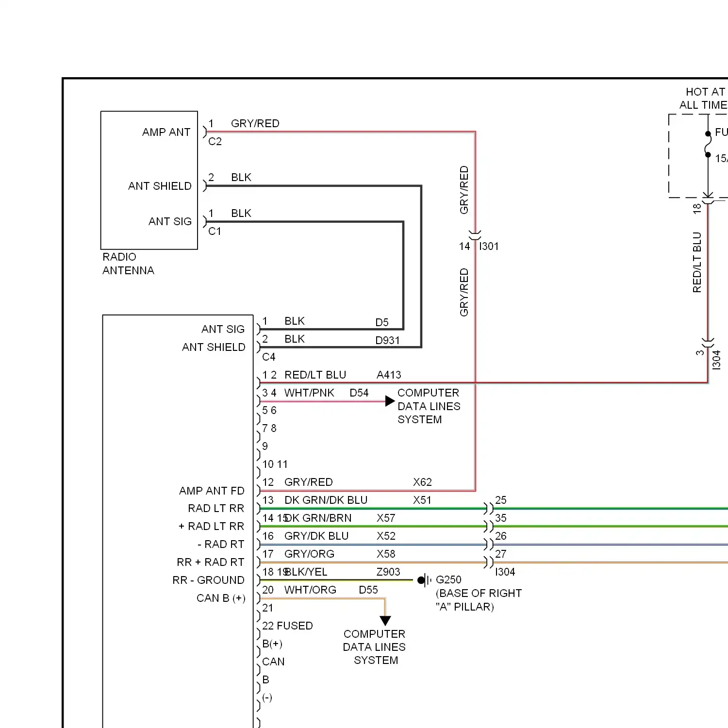Click connector pin number 27

point(501,554)
